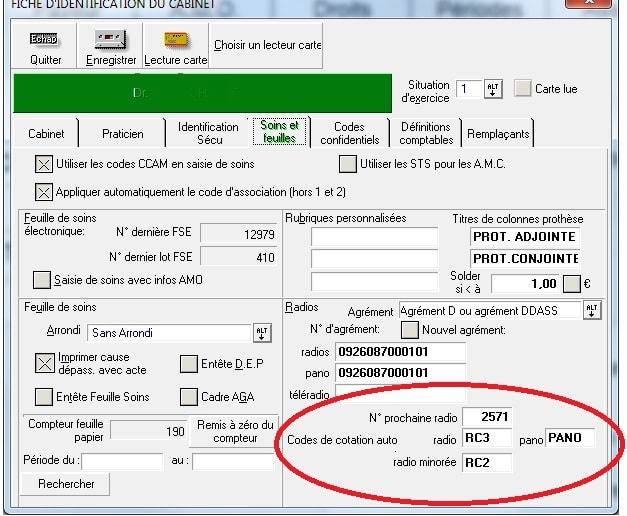Click Choisir un lecteur carte button
This screenshot has height=516, width=627.
pos(267,45)
